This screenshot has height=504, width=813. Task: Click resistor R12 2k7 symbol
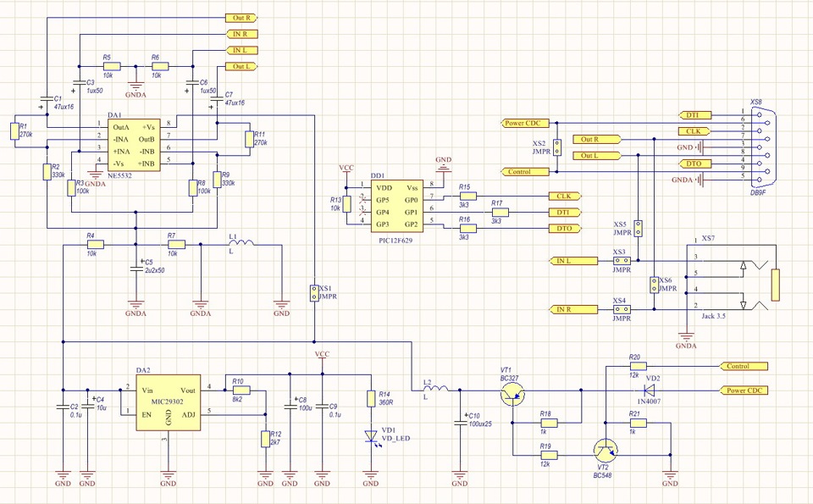(x=265, y=439)
